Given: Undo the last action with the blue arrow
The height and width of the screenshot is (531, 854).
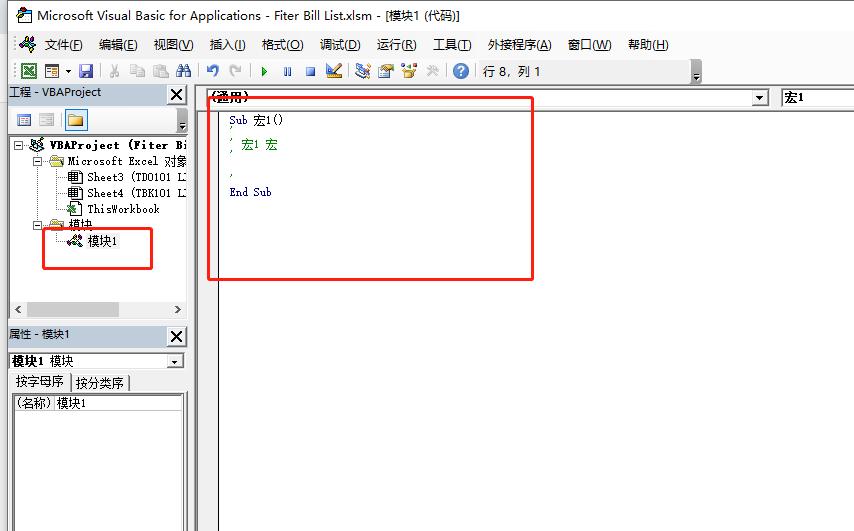Looking at the screenshot, I should pos(212,71).
